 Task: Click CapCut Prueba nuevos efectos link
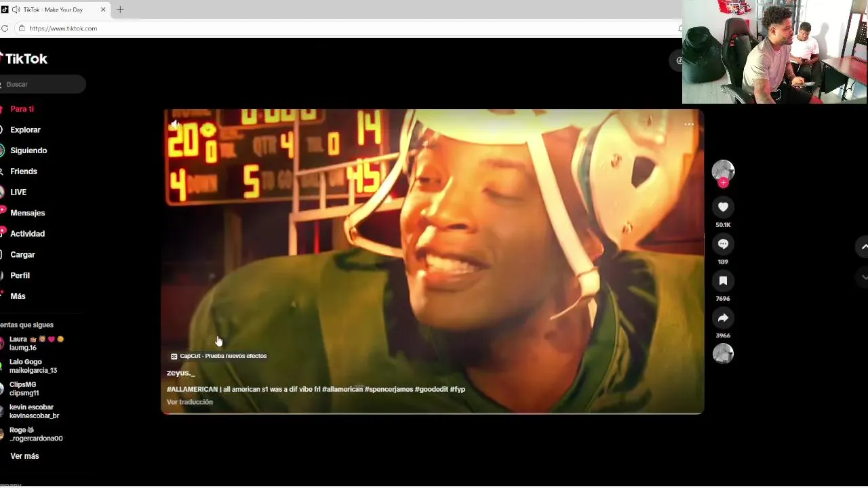pyautogui.click(x=218, y=356)
